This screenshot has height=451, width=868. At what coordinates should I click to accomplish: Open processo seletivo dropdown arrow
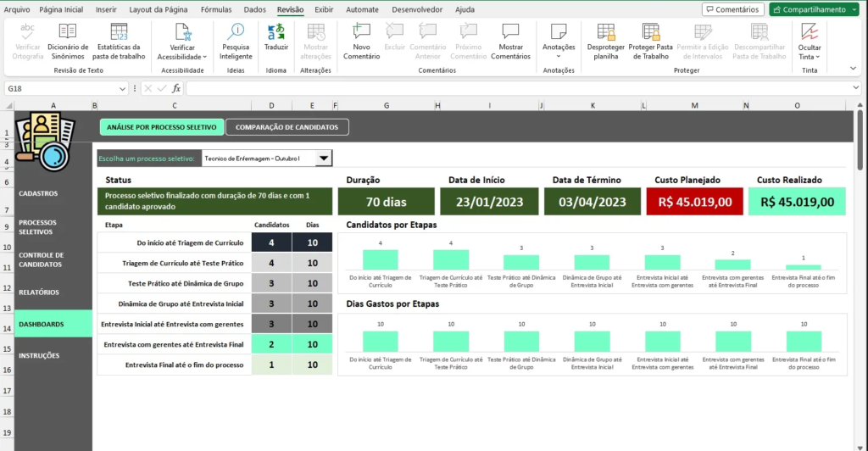323,159
